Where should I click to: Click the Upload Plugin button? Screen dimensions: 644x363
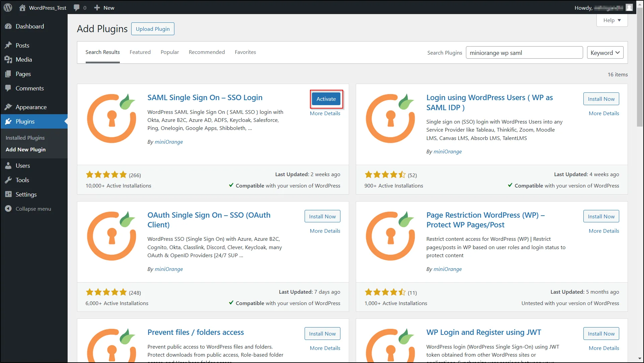click(x=153, y=29)
